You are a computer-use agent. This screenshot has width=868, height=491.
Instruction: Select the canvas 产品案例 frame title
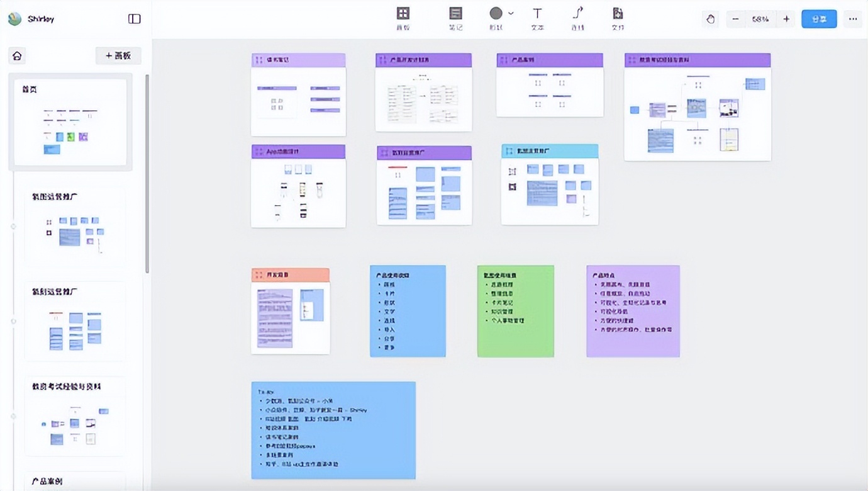point(523,60)
